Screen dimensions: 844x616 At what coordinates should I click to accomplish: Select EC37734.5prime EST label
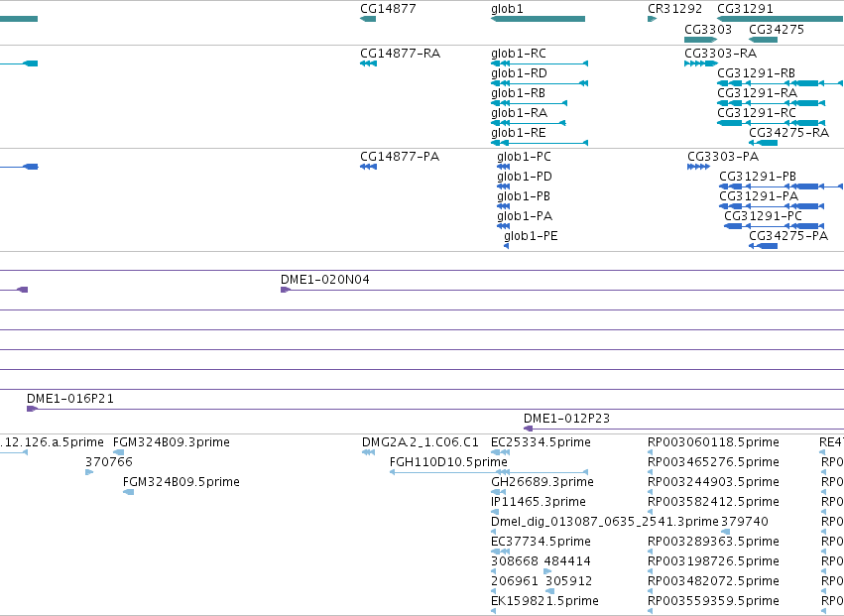coord(541,542)
